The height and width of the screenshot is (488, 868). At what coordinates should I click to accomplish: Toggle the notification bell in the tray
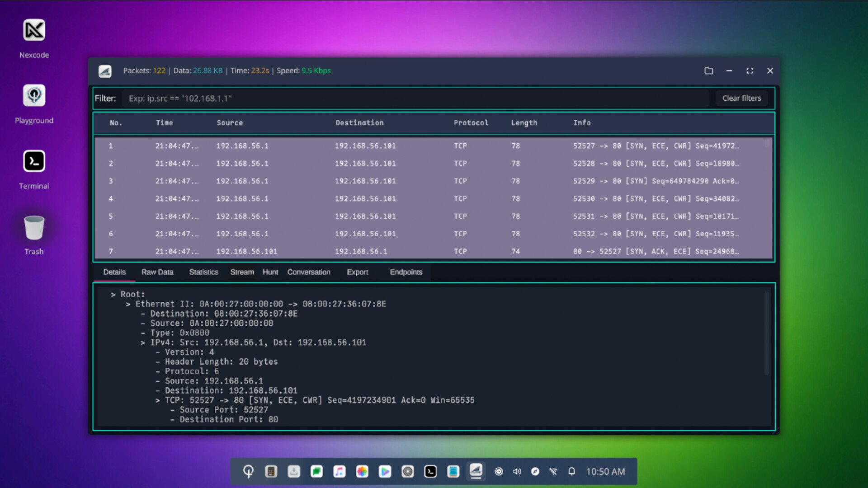(571, 471)
